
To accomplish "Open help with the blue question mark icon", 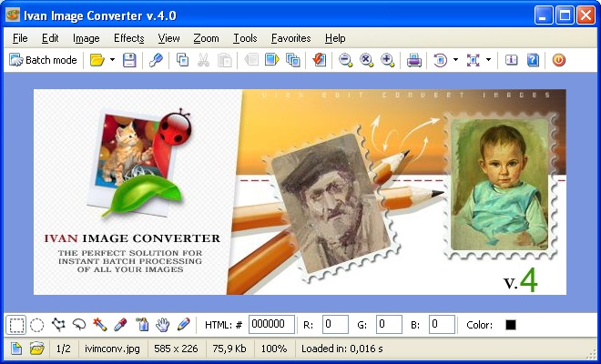I will tap(533, 60).
